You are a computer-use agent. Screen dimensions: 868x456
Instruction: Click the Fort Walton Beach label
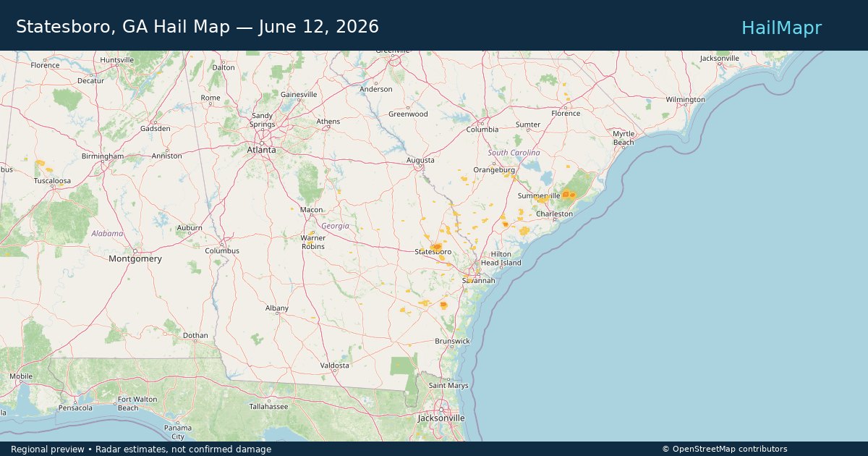137,403
